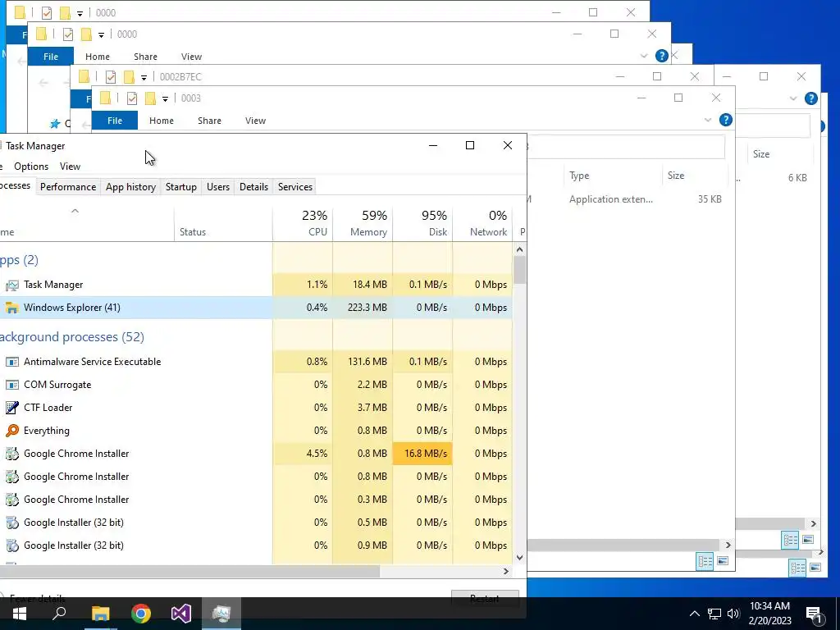The height and width of the screenshot is (630, 840).
Task: Open the volume control in the system tray
Action: 733,614
